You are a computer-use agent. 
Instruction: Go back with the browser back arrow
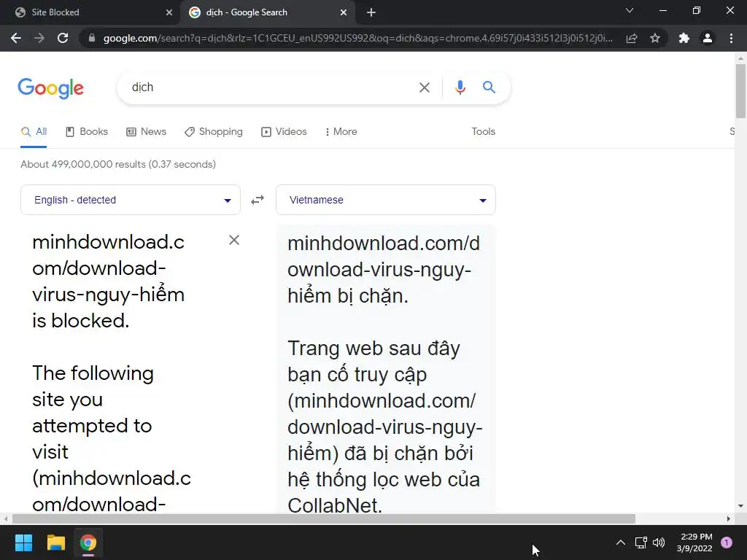click(16, 38)
